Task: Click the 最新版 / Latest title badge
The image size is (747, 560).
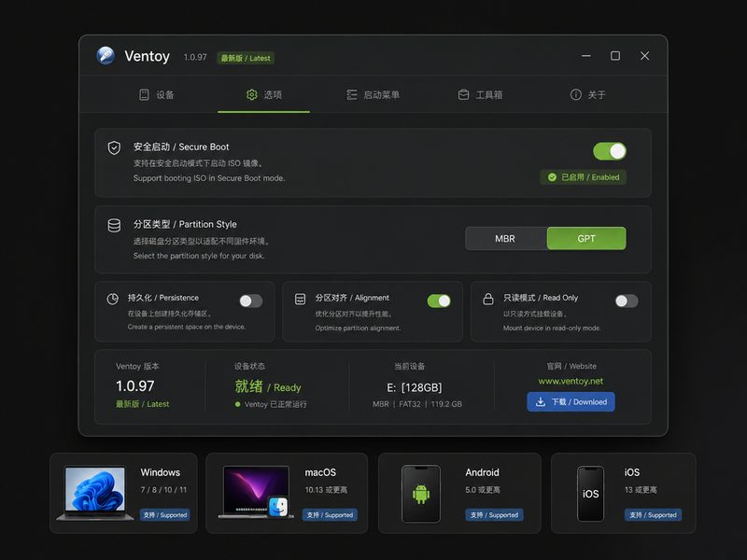Action: pos(246,58)
